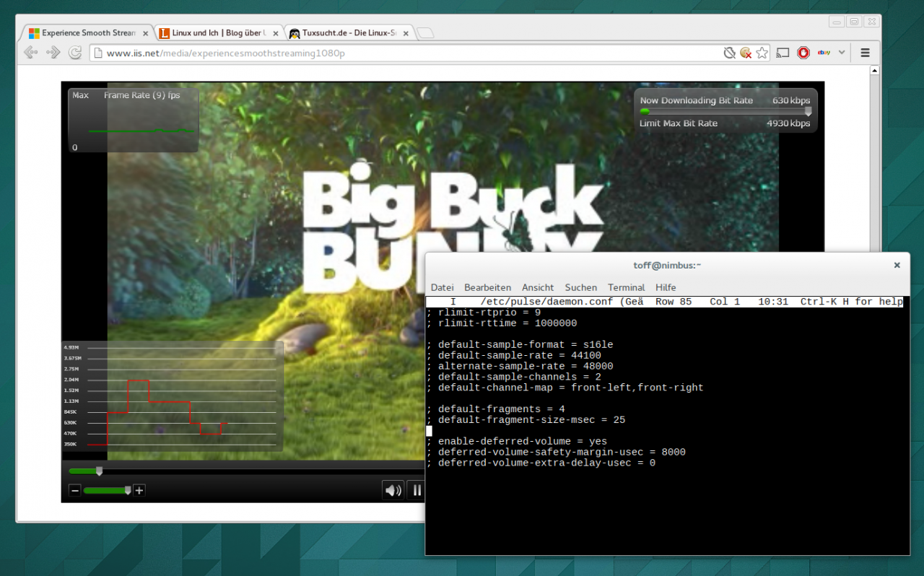Image resolution: width=924 pixels, height=576 pixels.
Task: Bookmark this page with the star icon
Action: pyautogui.click(x=762, y=53)
